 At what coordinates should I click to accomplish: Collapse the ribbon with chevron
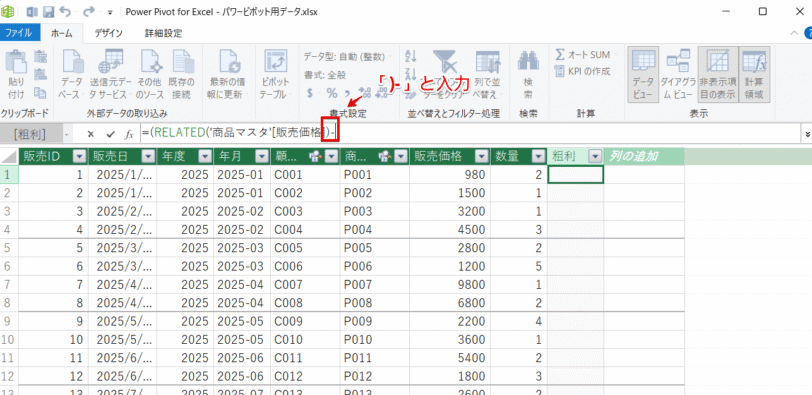click(x=795, y=33)
